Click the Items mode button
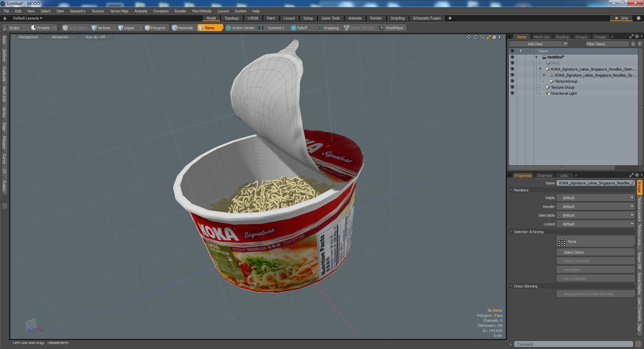Screen dimensions: 644x349 tap(210, 28)
